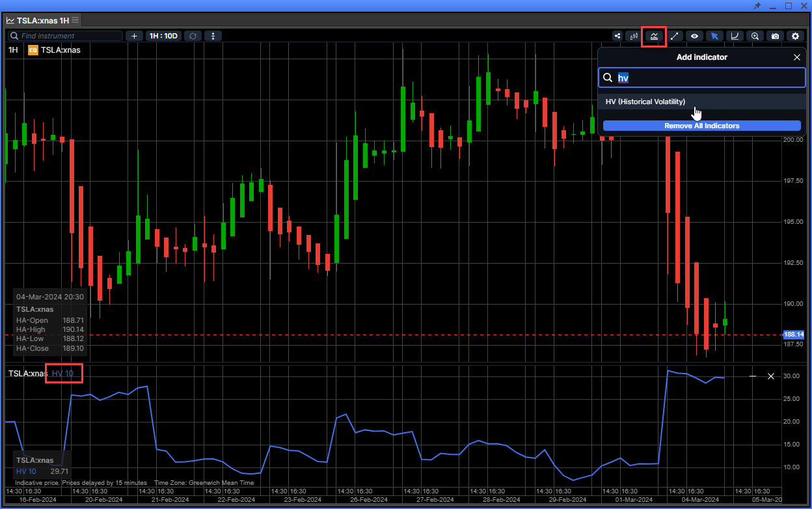Close the Add indicator panel
This screenshot has height=509, width=812.
797,57
